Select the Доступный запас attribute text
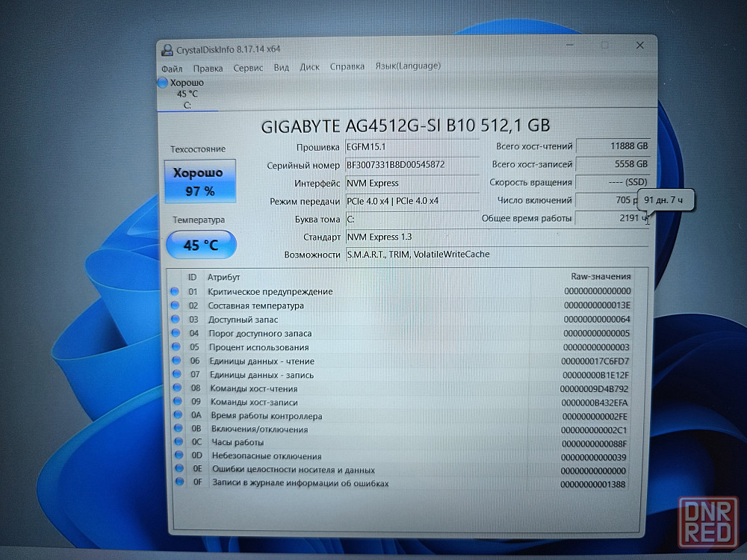Viewport: 747px width, 560px height. point(243,320)
